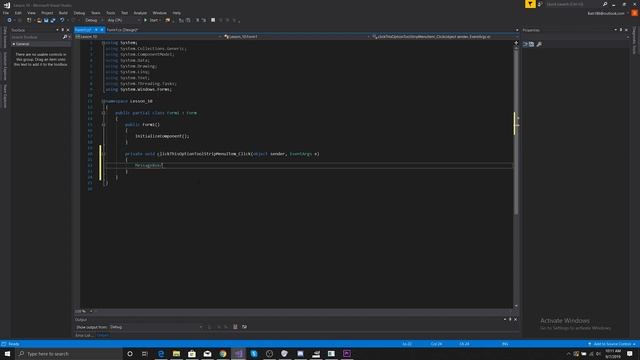The width and height of the screenshot is (640, 360).
Task: Click the Properties panel Categorized icon
Action: point(525,44)
